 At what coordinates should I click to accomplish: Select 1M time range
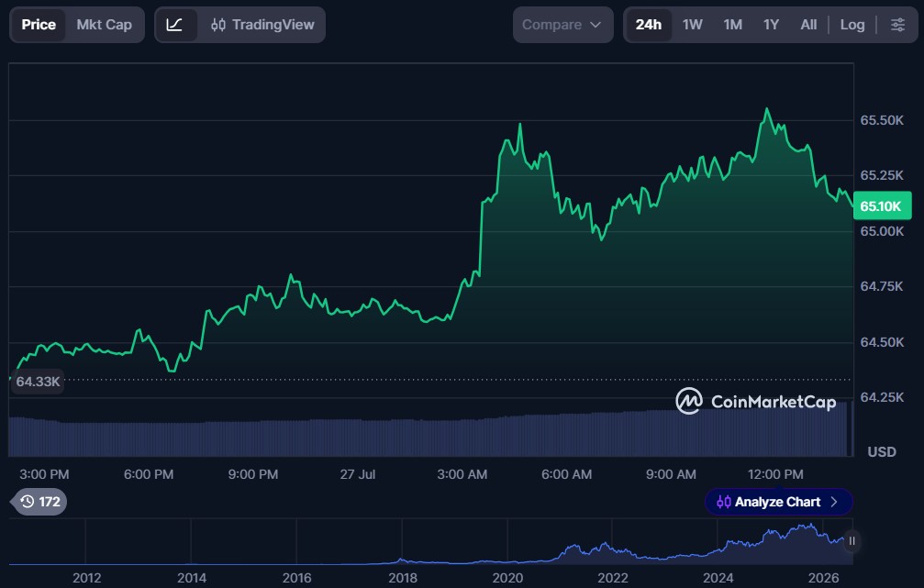click(732, 25)
